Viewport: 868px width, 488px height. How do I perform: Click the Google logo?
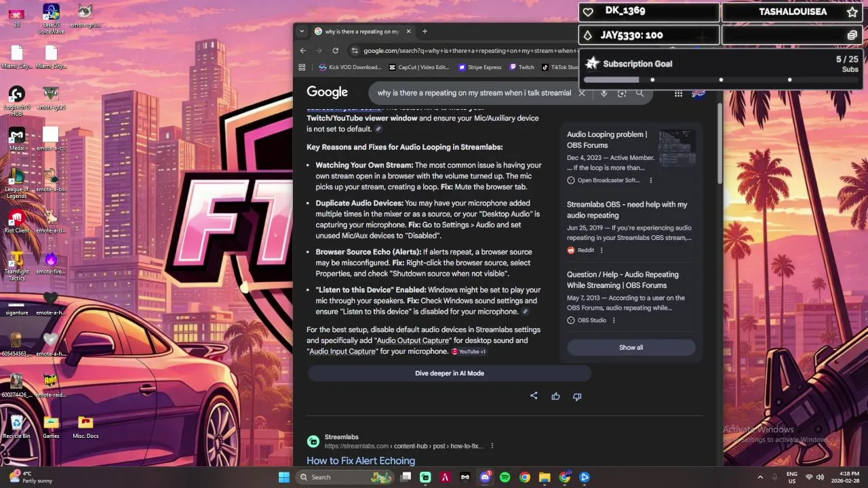[327, 92]
